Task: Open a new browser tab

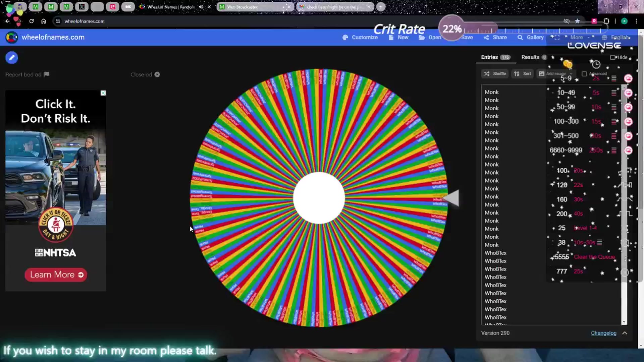Action: [381, 7]
